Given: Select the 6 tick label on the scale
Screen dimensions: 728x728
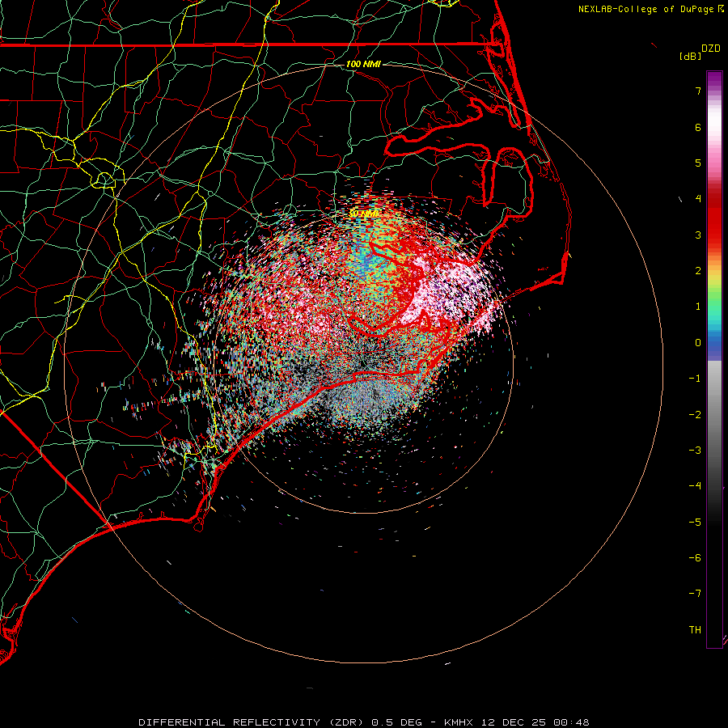Looking at the screenshot, I should 698,127.
